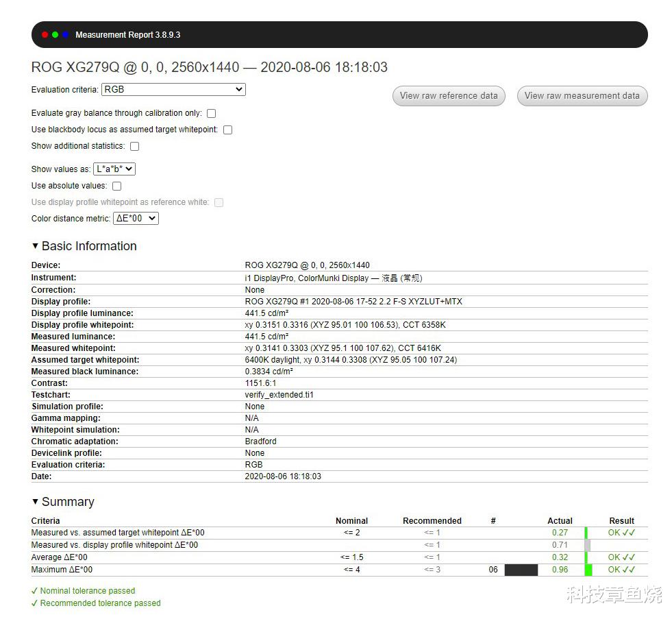Click the Testchart verify_extended.ti1 row
This screenshot has width=672, height=617.
point(274,394)
